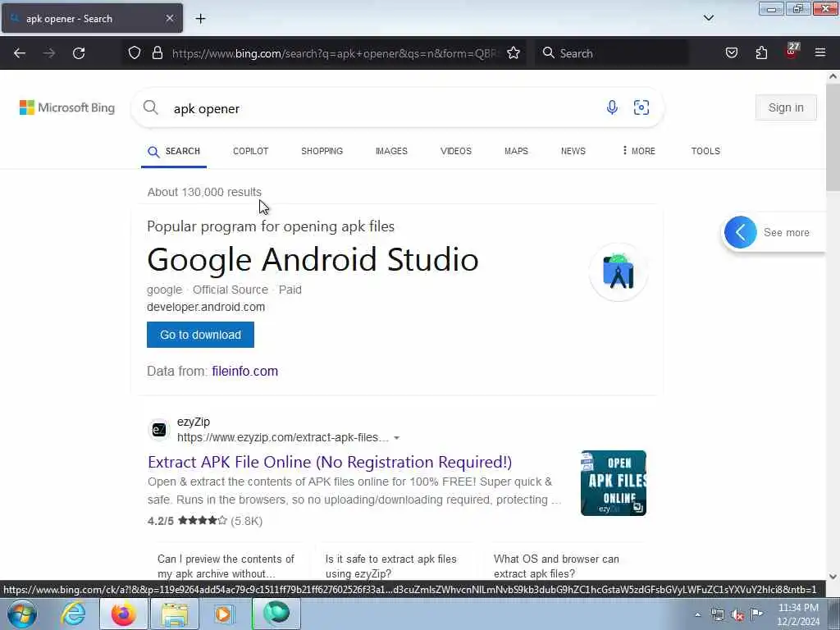Click 'About 130,000 results' text
This screenshot has height=630, width=840.
tap(204, 192)
